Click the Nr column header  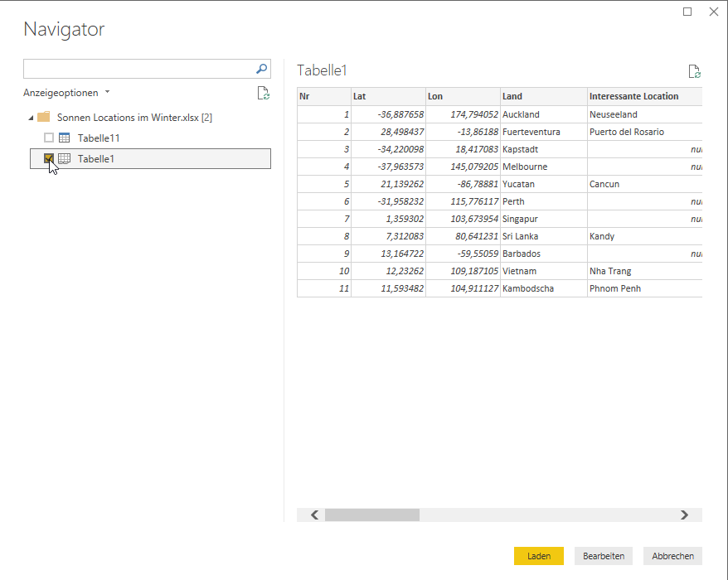coord(324,96)
